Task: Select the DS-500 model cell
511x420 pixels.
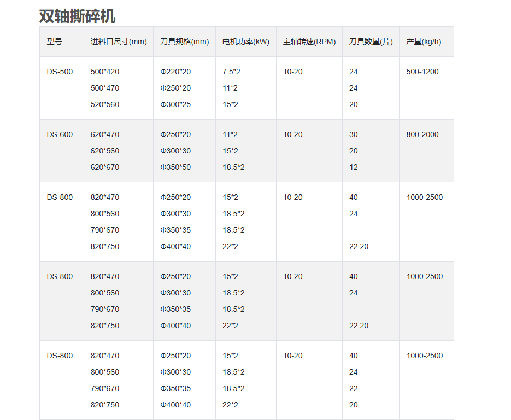Action: coord(60,72)
